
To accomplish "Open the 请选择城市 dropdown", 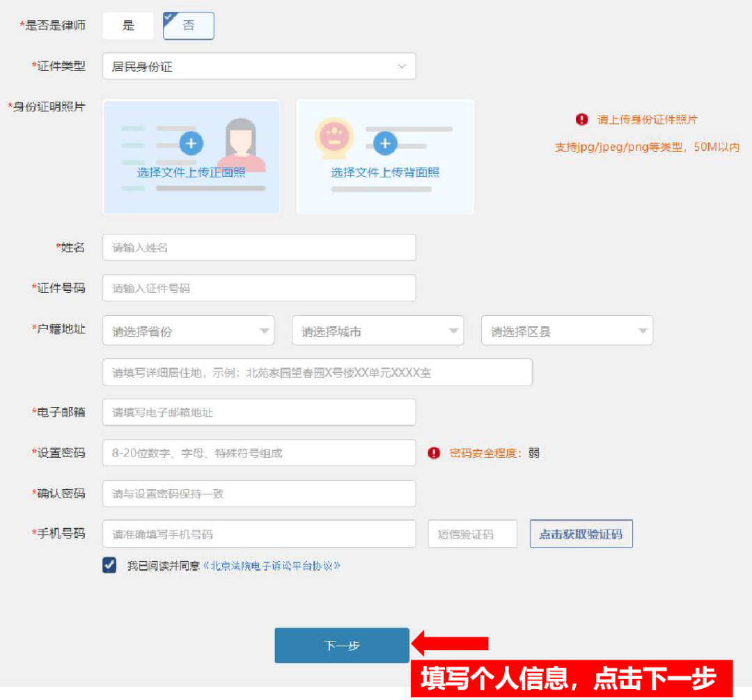I will (377, 330).
